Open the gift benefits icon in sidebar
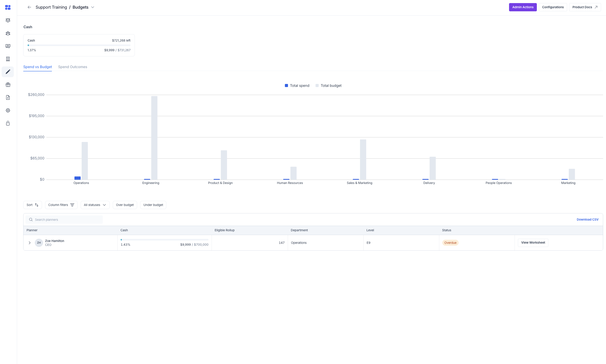 click(x=8, y=85)
